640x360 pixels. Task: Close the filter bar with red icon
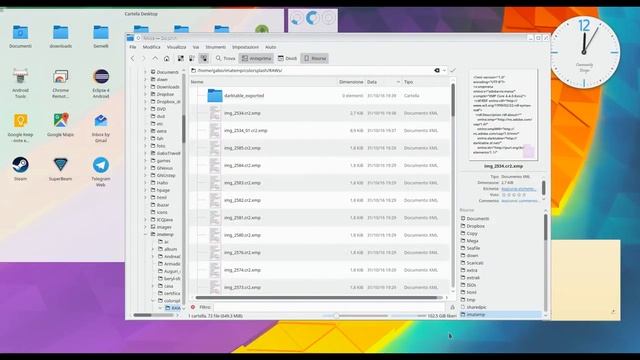point(193,307)
